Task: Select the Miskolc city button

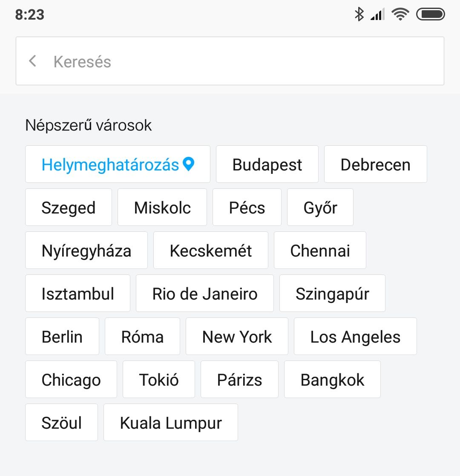Action: (x=162, y=208)
